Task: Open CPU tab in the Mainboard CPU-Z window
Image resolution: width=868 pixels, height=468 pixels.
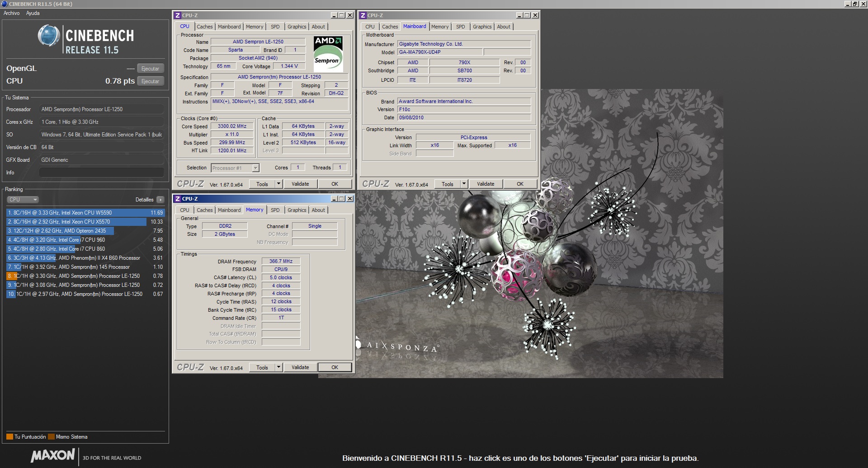Action: (370, 27)
